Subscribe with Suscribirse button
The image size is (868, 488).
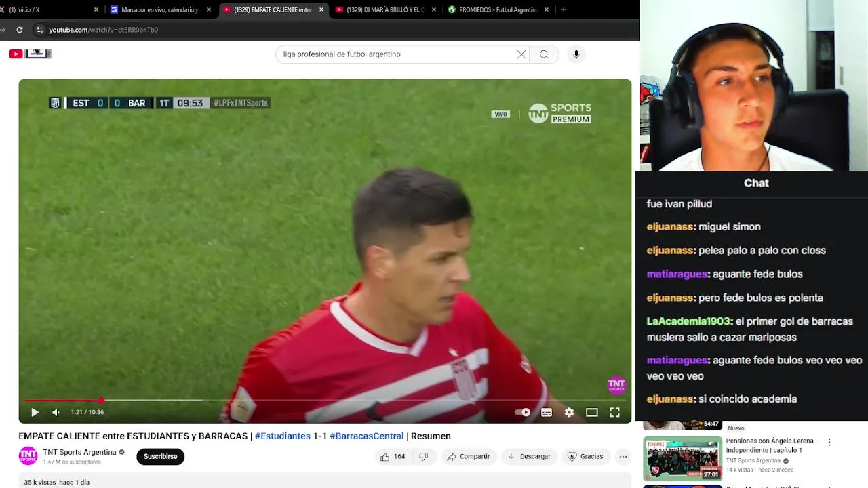click(x=160, y=457)
